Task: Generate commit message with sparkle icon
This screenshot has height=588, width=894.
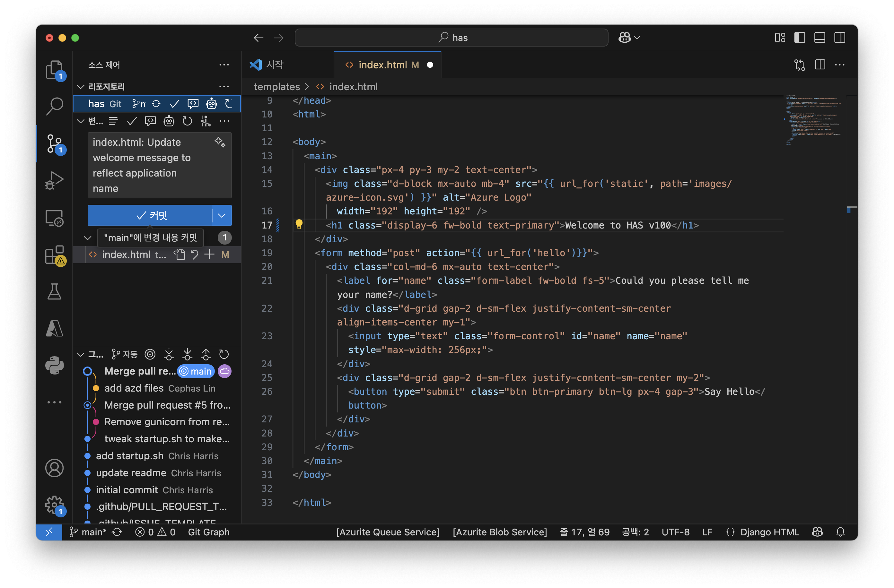Action: point(220,142)
